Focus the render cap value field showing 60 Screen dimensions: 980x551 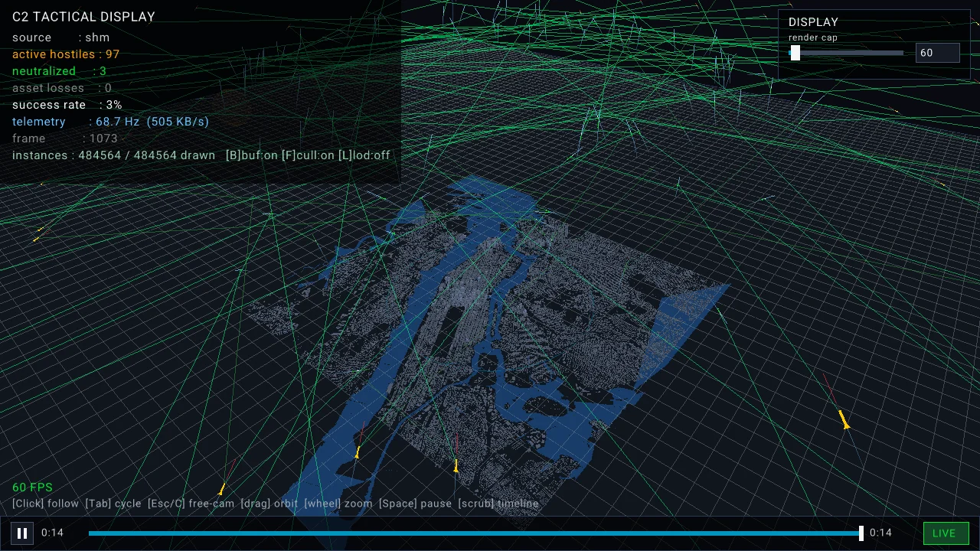[x=938, y=53]
